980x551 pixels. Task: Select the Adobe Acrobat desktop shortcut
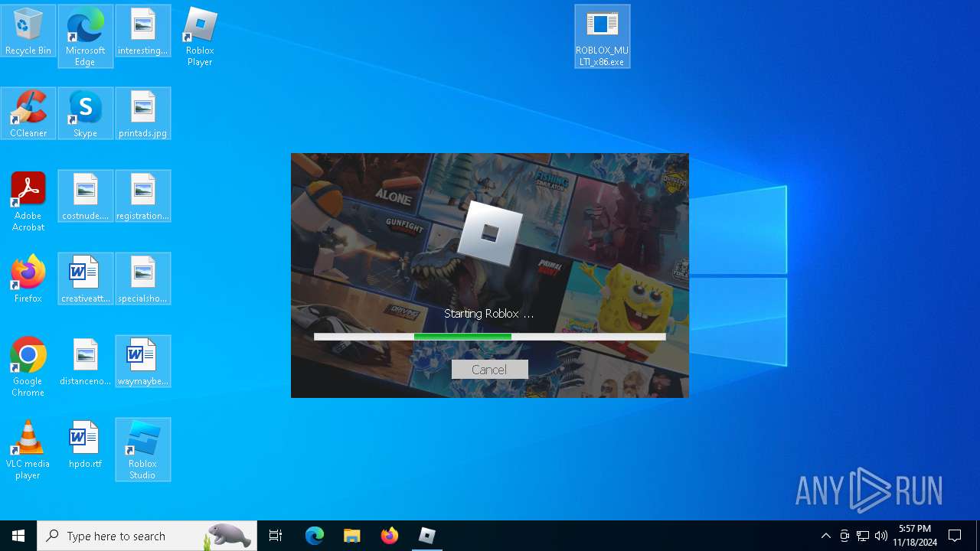click(x=28, y=201)
